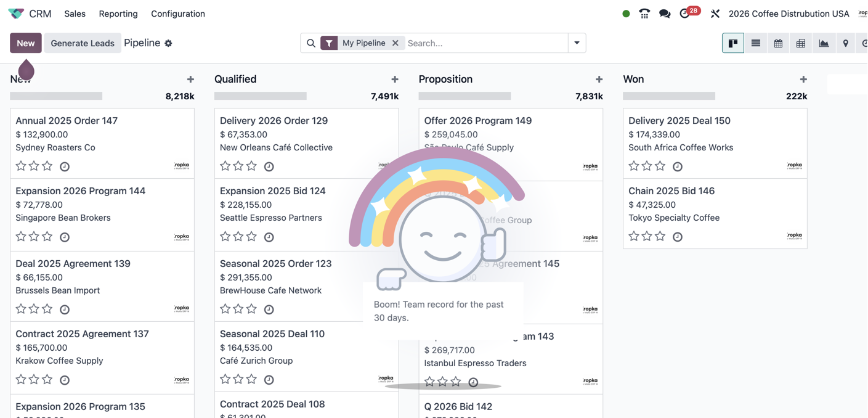This screenshot has width=868, height=418.
Task: Set first star on Deal 2025 Agreement 139
Action: (x=21, y=309)
